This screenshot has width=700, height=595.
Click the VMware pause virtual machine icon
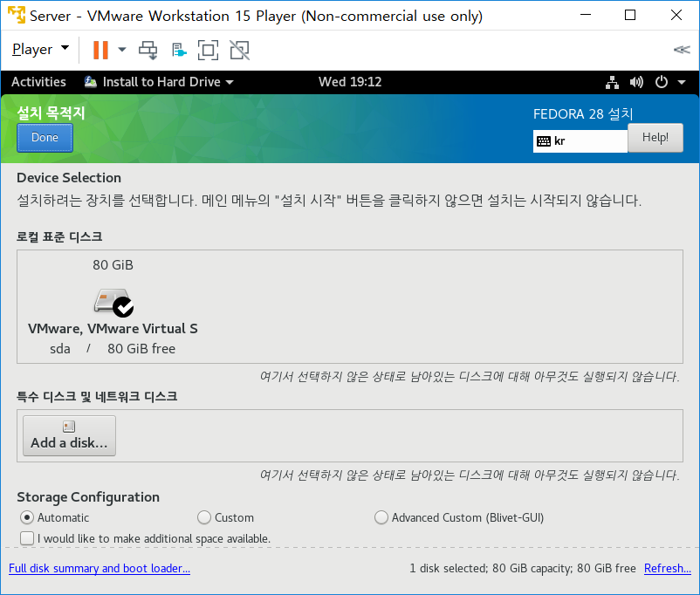[x=100, y=50]
